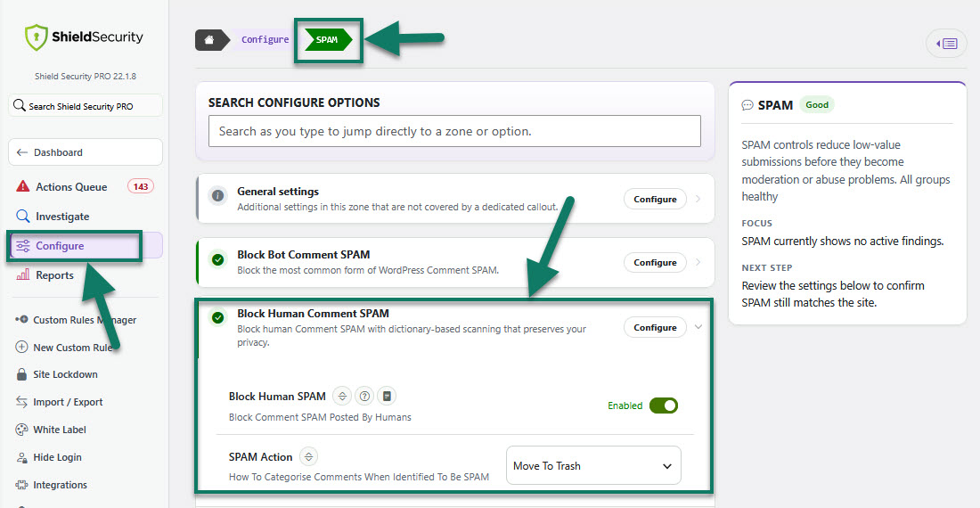Click Configure button for Block Bot Comment SPAM
980x508 pixels.
coord(655,262)
